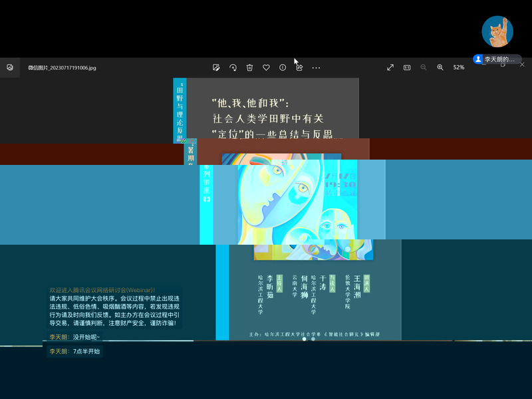Click the poster title "他、我、他和我"

[250, 103]
